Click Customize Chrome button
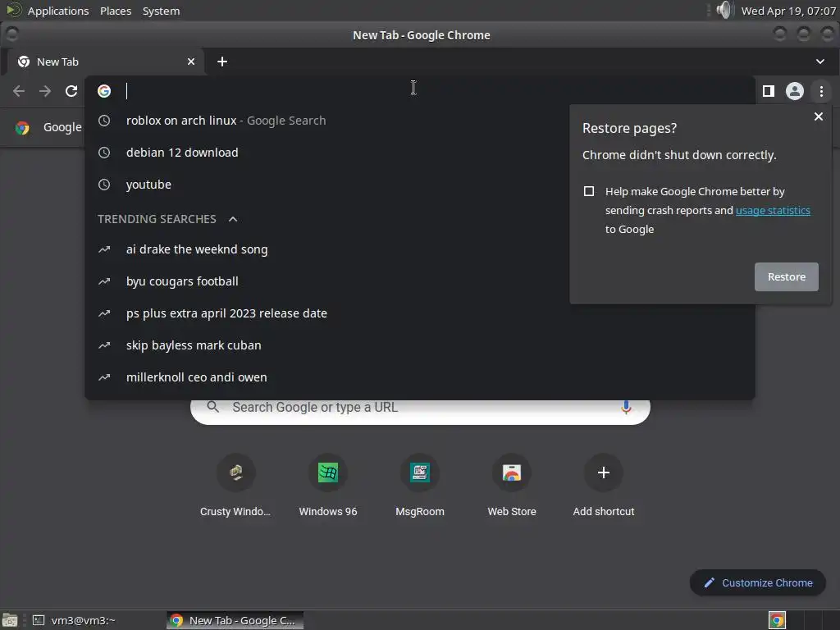This screenshot has width=840, height=630. 757,583
